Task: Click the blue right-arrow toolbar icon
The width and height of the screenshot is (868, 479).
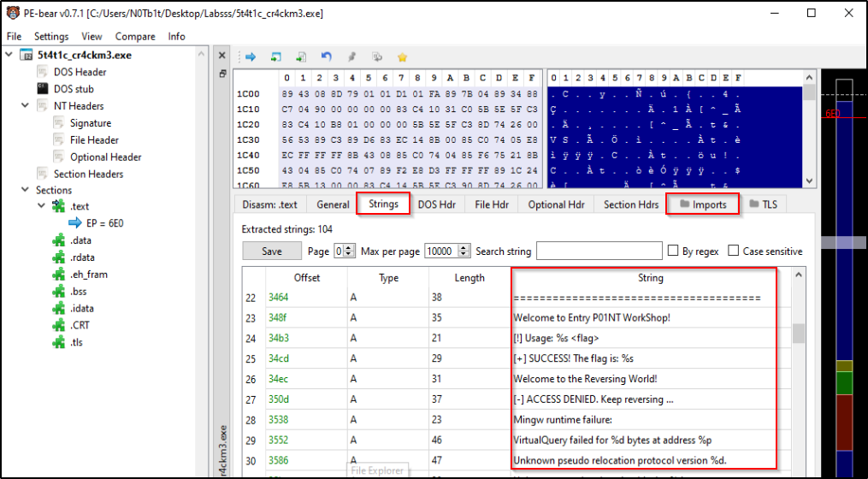Action: pos(251,57)
